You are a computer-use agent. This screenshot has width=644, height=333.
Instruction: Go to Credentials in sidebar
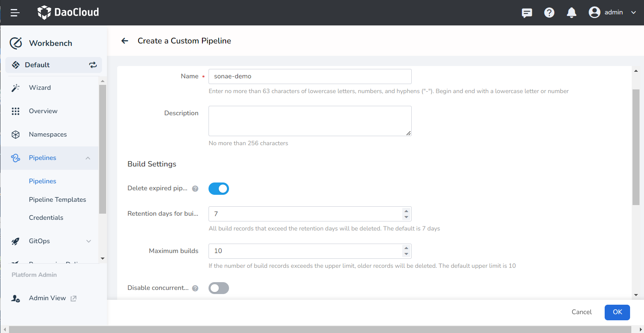pyautogui.click(x=46, y=218)
